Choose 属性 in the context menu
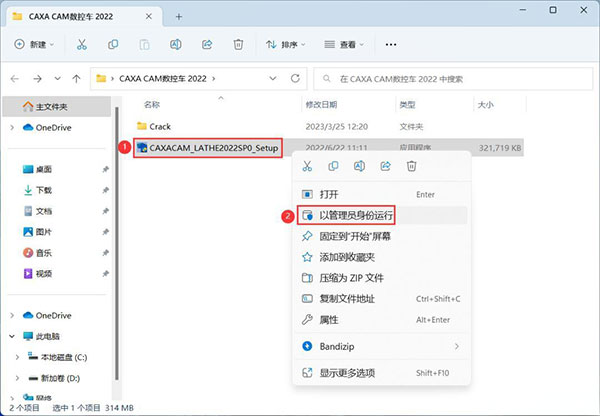This screenshot has height=416, width=600. coord(382,320)
